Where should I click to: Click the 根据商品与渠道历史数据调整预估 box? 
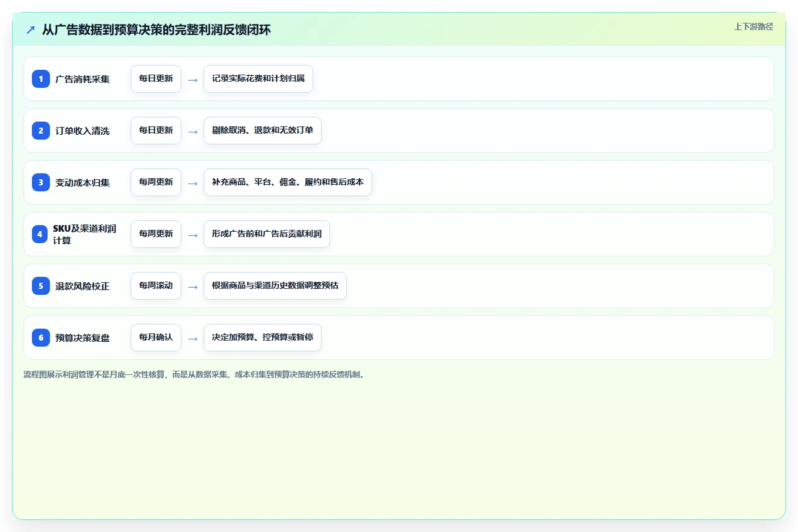pyautogui.click(x=275, y=286)
